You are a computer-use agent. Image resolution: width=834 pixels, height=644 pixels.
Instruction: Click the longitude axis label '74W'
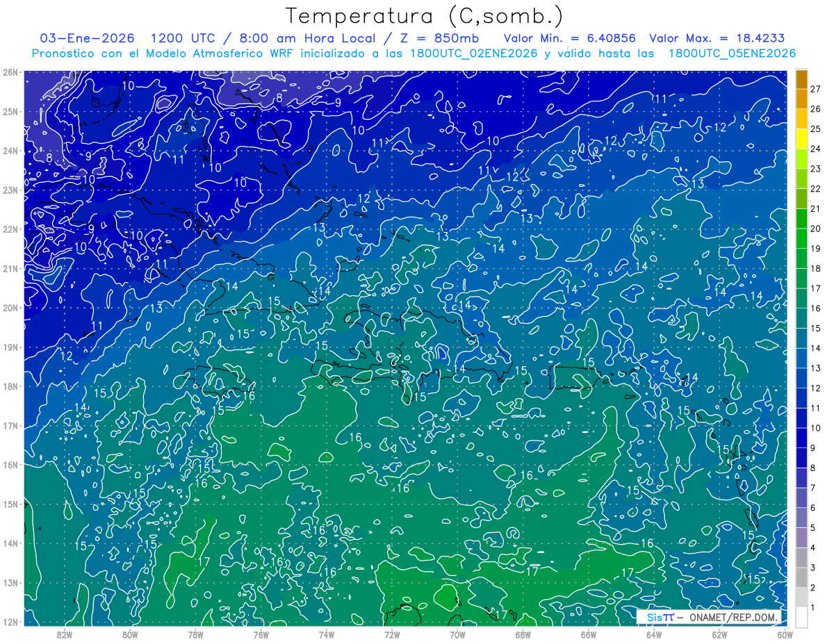pyautogui.click(x=327, y=634)
